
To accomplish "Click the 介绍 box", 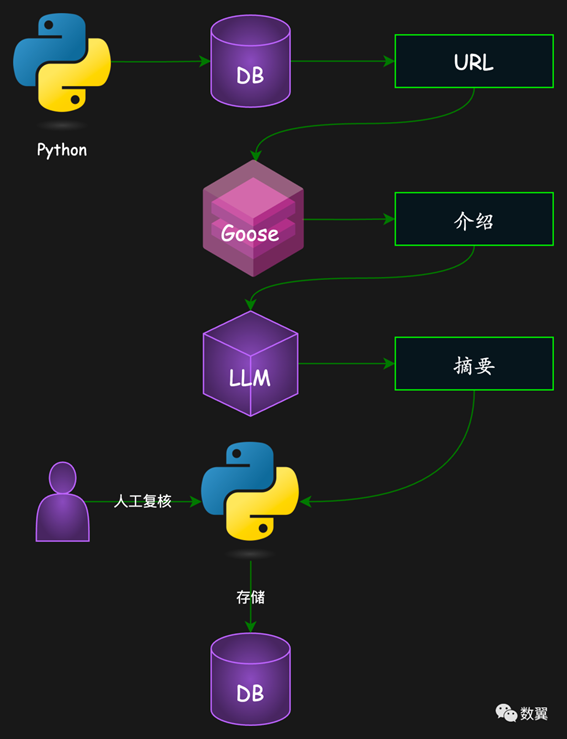I will coord(474,219).
